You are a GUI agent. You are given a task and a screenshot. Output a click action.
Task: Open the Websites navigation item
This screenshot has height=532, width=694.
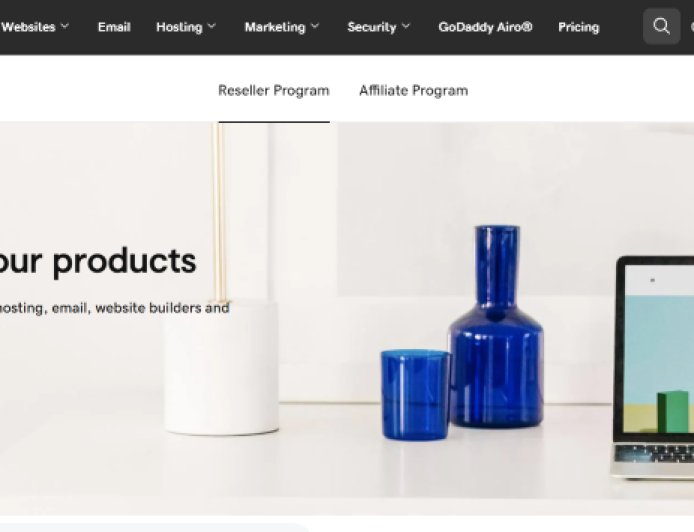[x=28, y=27]
